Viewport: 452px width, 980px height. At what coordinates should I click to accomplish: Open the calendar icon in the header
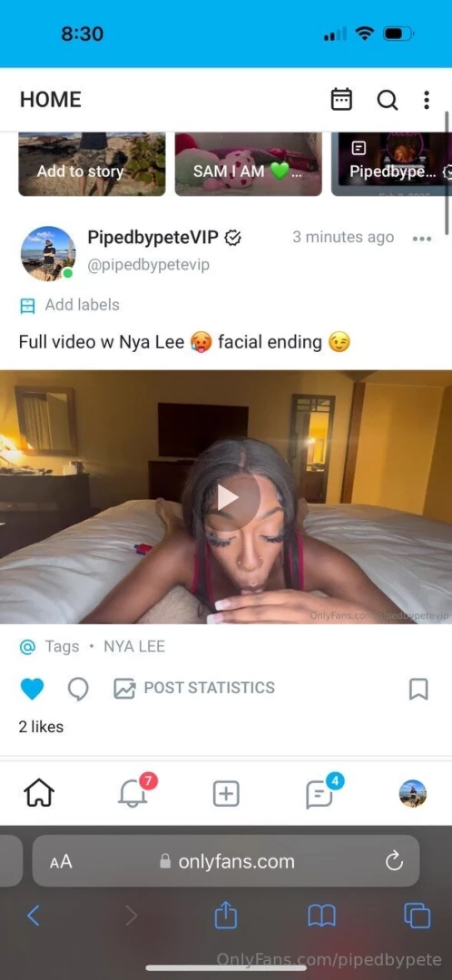(x=341, y=100)
